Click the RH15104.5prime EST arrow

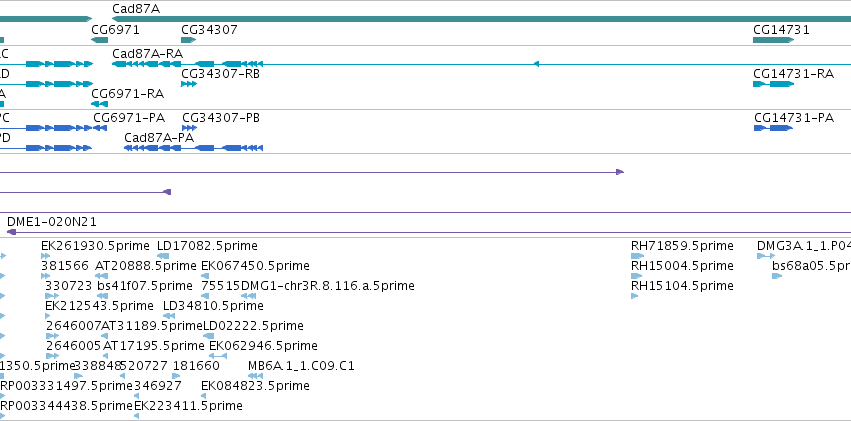(x=634, y=296)
